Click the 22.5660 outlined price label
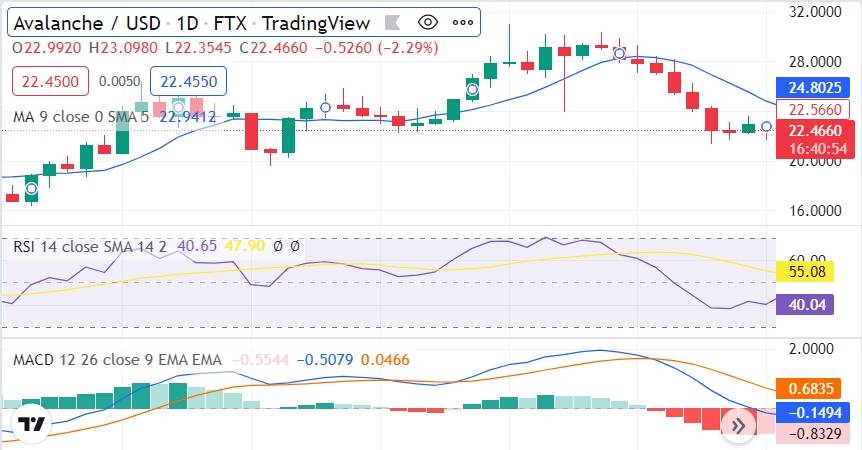Viewport: 862px width, 450px height. [815, 109]
